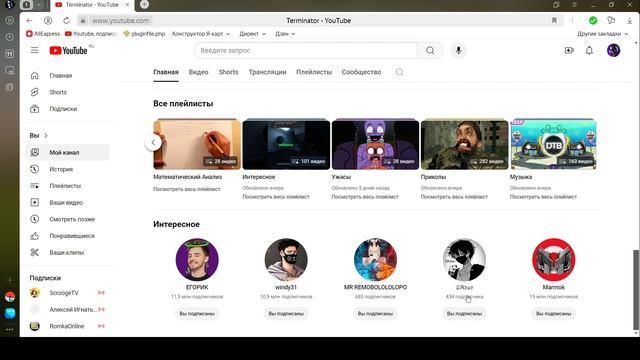Select Мой канал in the sidebar
This screenshot has height=360, width=640.
point(68,152)
